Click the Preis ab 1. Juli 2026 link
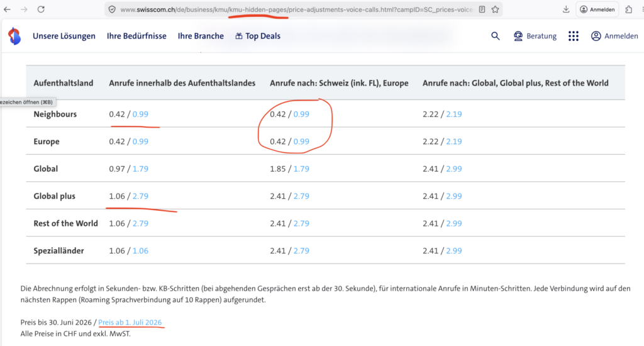 click(130, 322)
